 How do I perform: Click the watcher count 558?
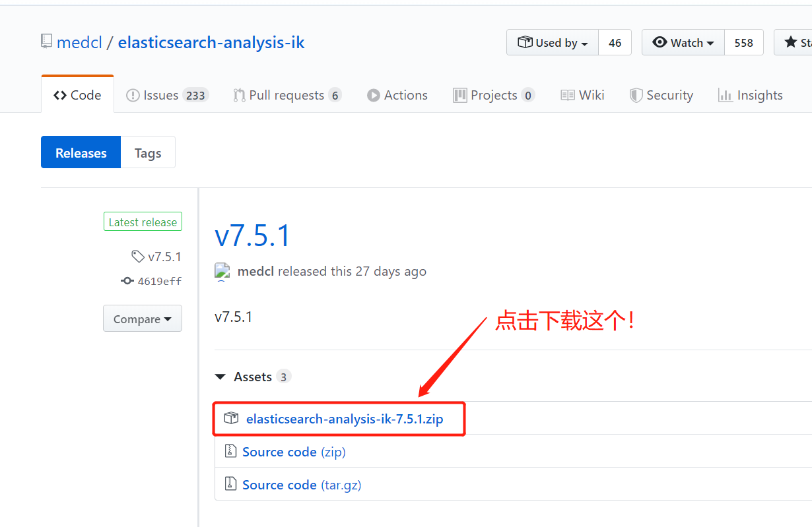click(x=743, y=42)
